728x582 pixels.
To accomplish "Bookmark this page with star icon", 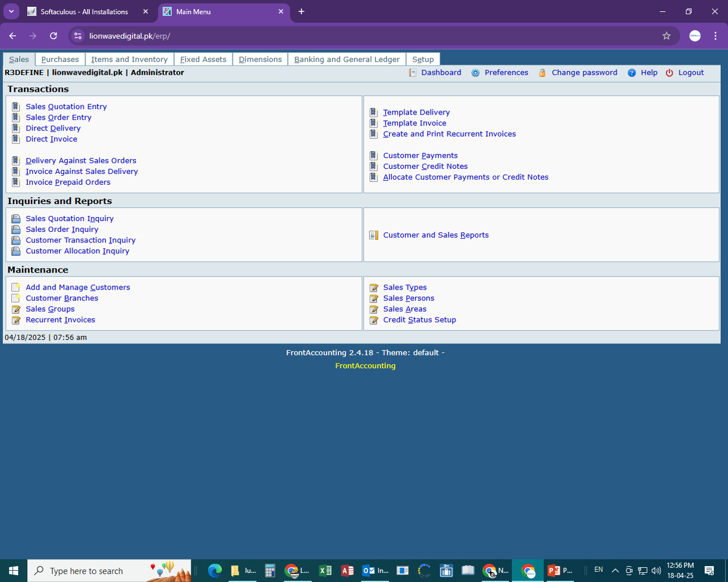I will tap(666, 36).
